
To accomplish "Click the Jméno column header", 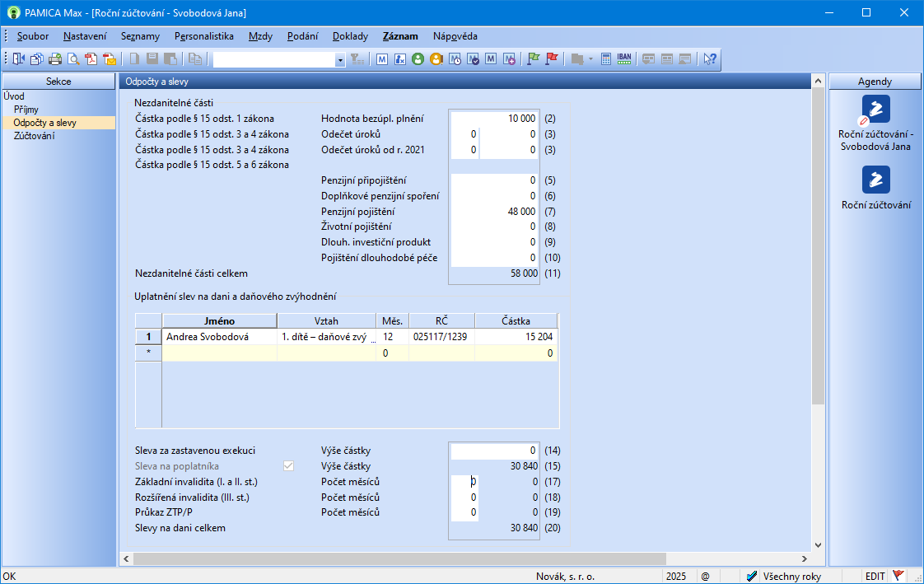I will (x=219, y=320).
